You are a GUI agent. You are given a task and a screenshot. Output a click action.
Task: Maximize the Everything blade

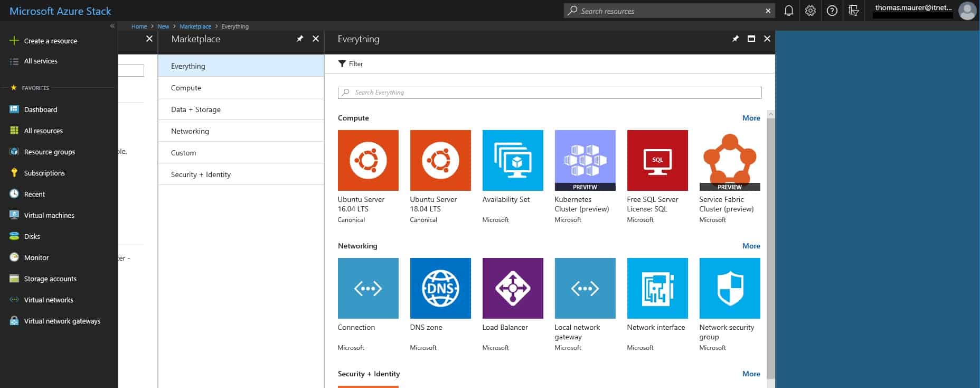click(751, 39)
